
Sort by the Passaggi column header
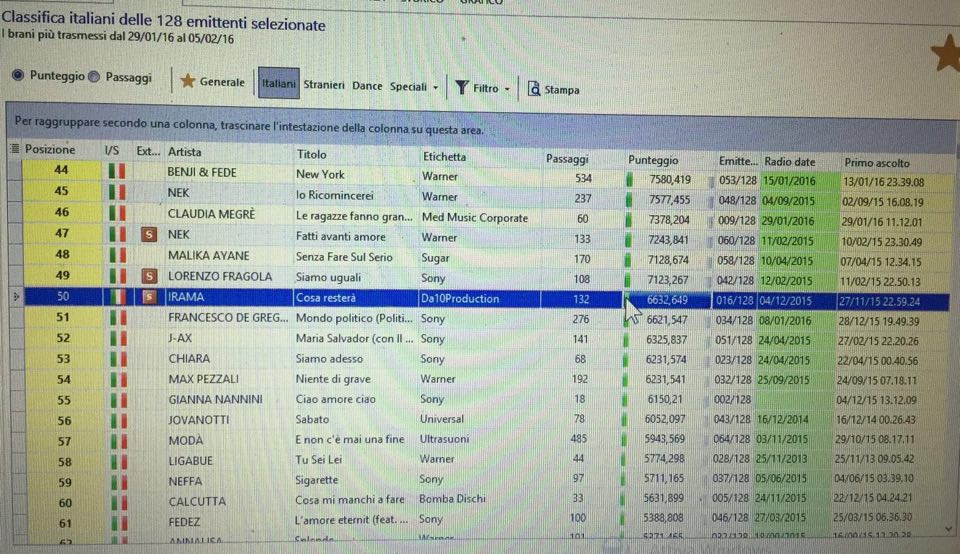tap(567, 158)
